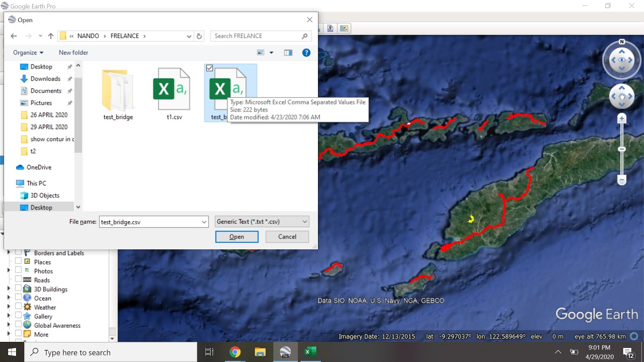Click the Open button to load test_bridge.csv
This screenshot has height=362, width=644.
tap(237, 237)
